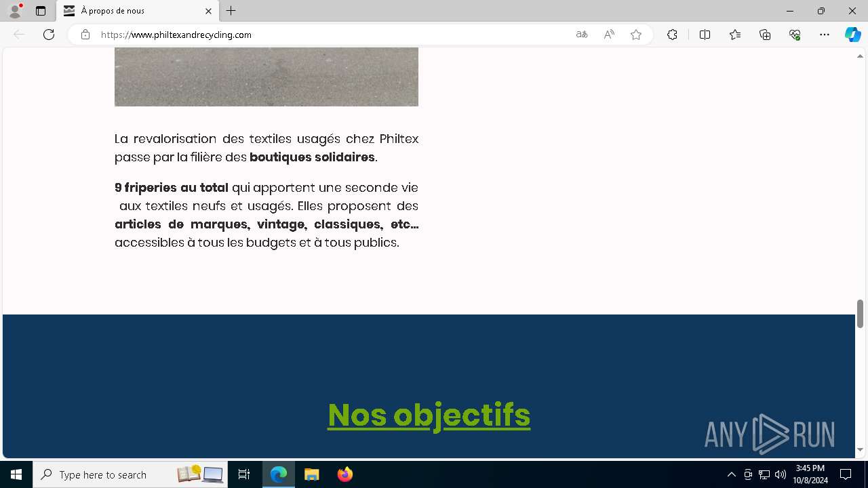Click the scrollbar down arrow
Viewport: 868px width, 488px height.
pyautogui.click(x=860, y=449)
